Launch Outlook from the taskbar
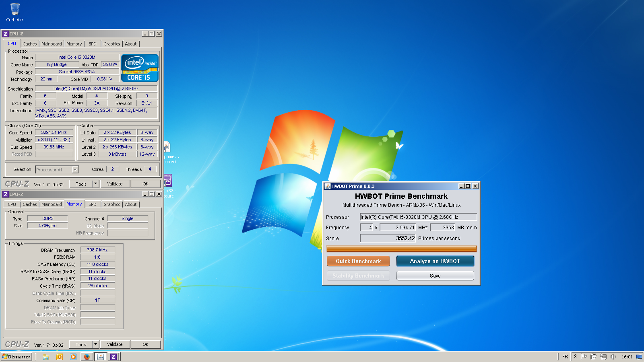This screenshot has width=644, height=362. click(x=60, y=357)
